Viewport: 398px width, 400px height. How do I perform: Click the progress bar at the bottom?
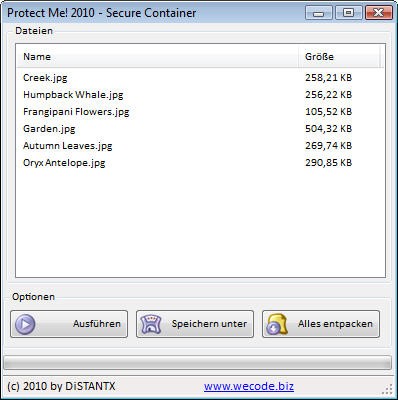coord(197,362)
